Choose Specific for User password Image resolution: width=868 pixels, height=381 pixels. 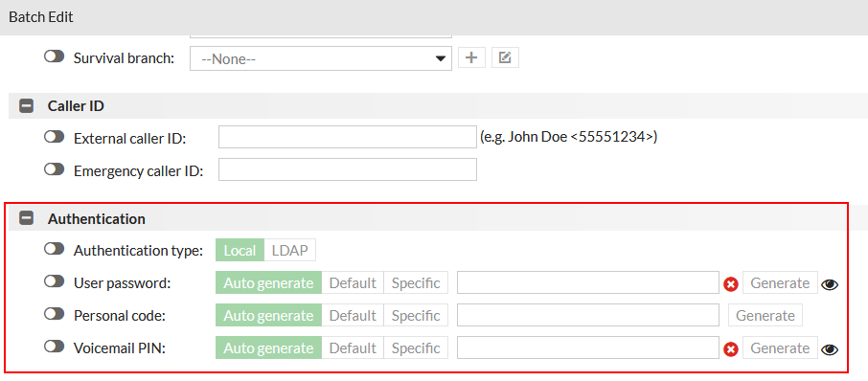(x=416, y=283)
